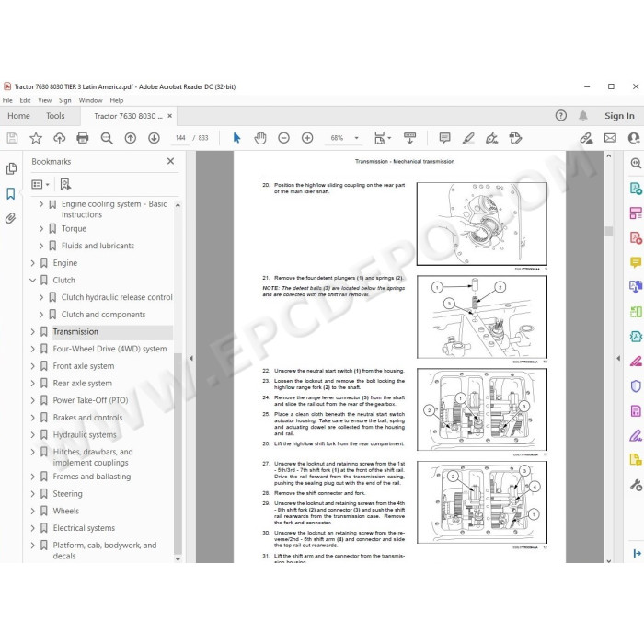Add new bookmark icon in panel
Viewport: 644px width, 644px height.
[x=65, y=184]
